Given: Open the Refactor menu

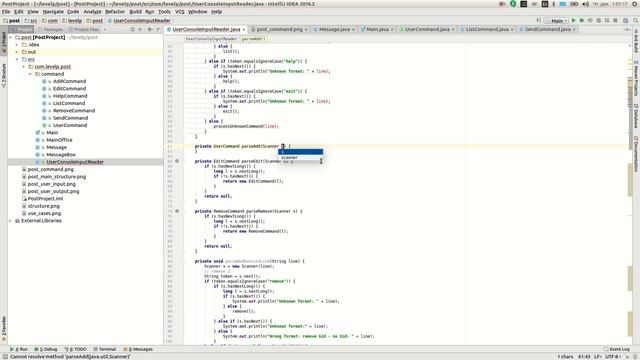Looking at the screenshot, I should (115, 12).
